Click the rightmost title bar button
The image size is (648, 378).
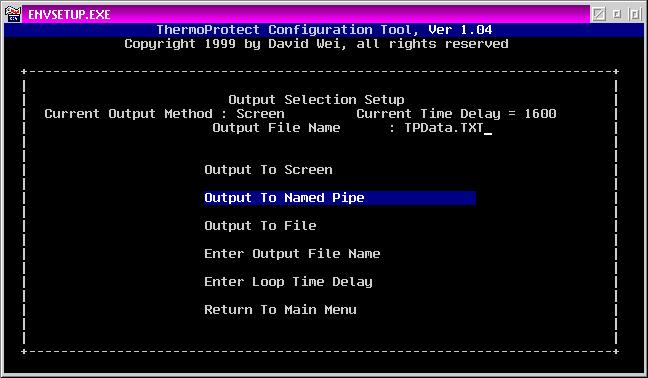pos(635,14)
